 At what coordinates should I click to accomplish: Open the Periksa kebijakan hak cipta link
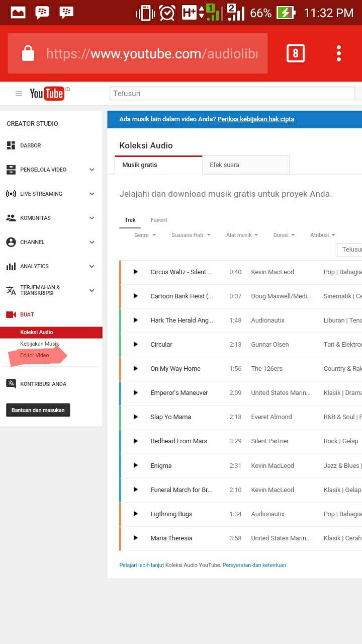pyautogui.click(x=255, y=119)
